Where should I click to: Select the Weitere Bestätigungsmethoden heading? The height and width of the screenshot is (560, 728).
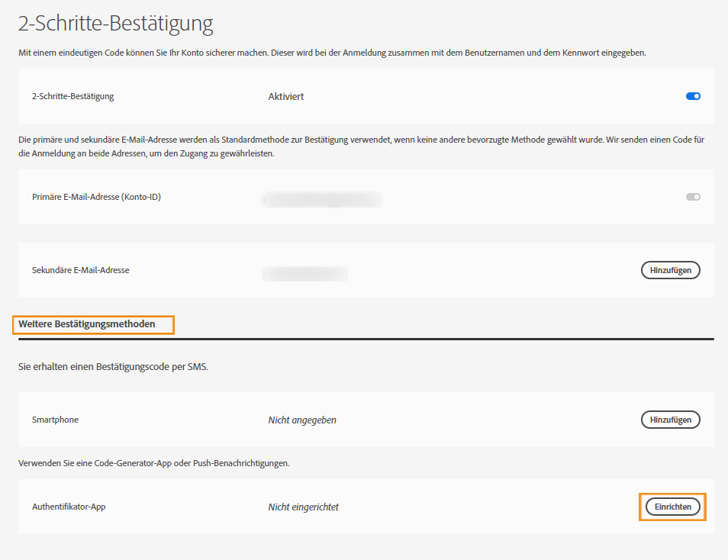point(93,324)
